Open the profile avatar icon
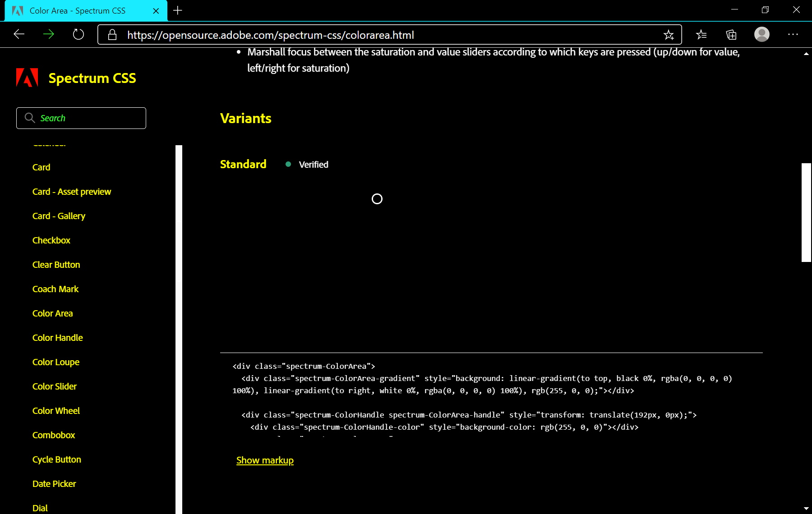Screen dimensions: 812x514 [762, 34]
